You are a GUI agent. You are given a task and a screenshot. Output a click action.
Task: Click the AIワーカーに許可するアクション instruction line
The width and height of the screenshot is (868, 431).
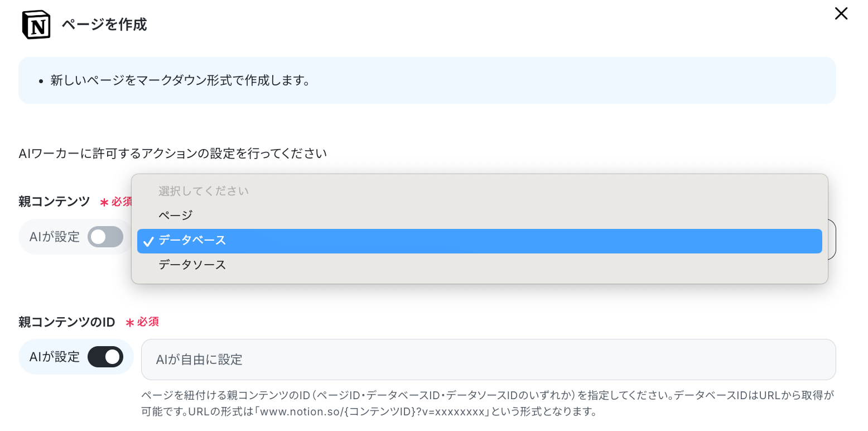(x=172, y=154)
